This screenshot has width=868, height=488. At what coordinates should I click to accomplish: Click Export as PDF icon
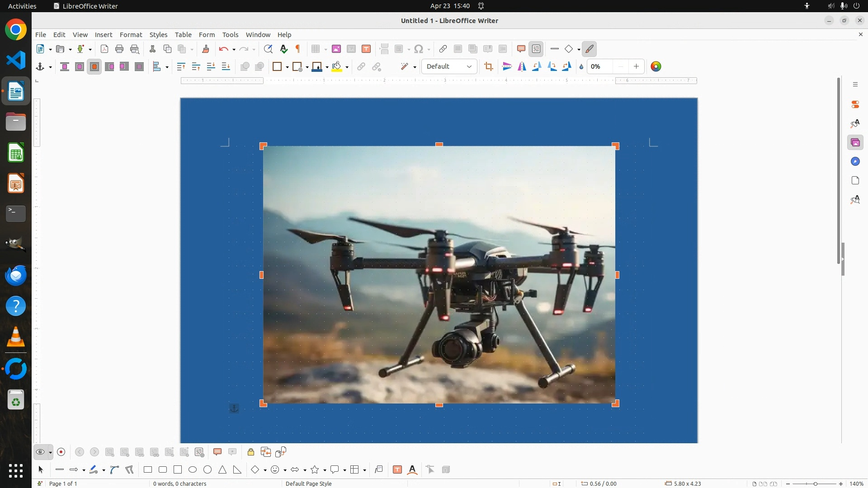point(104,49)
